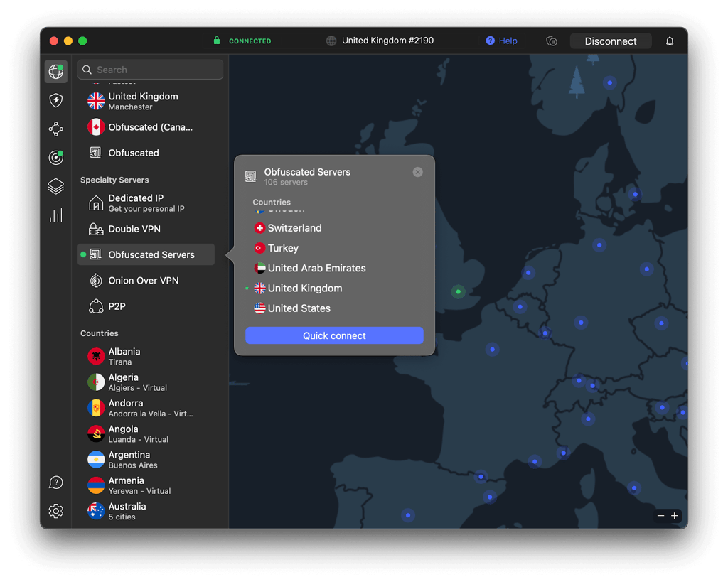Viewport: 728px width, 582px height.
Task: Click the notifications bell icon
Action: (670, 41)
